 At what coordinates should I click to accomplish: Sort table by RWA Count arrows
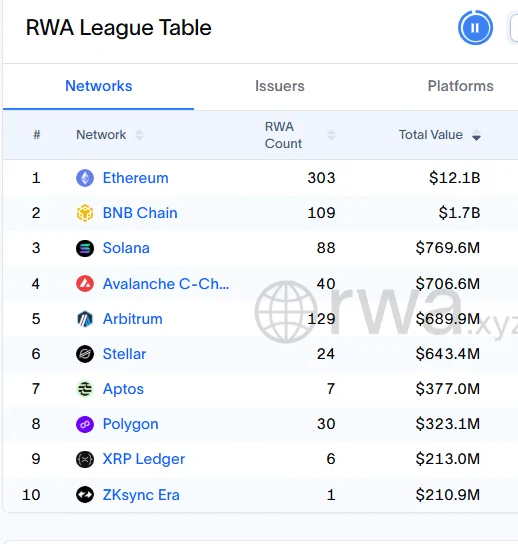[331, 135]
